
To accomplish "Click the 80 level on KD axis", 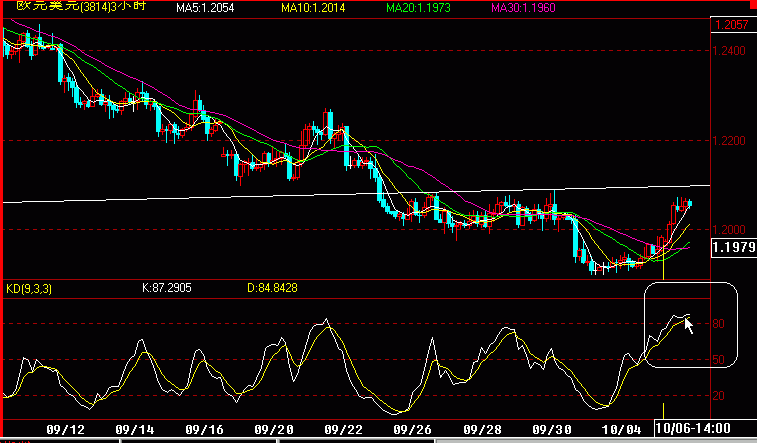I will [718, 324].
